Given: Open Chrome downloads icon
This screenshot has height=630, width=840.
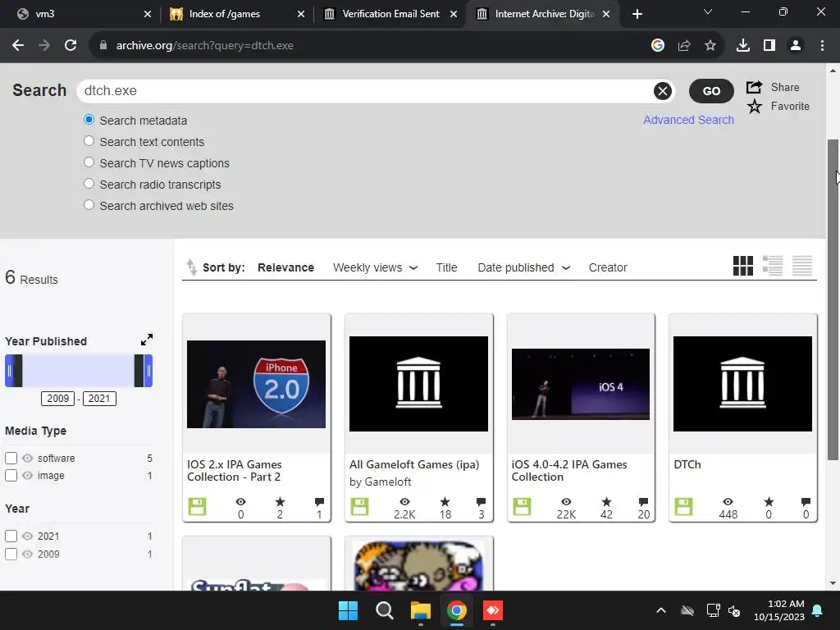Looking at the screenshot, I should (x=742, y=46).
